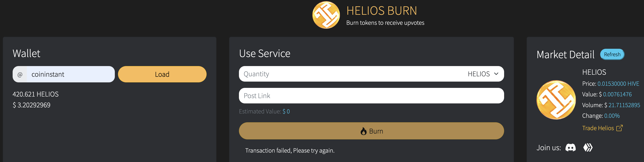Screen dimensions: 644x162
Task: Click the Helios Burn logo in header
Action: pos(326,15)
